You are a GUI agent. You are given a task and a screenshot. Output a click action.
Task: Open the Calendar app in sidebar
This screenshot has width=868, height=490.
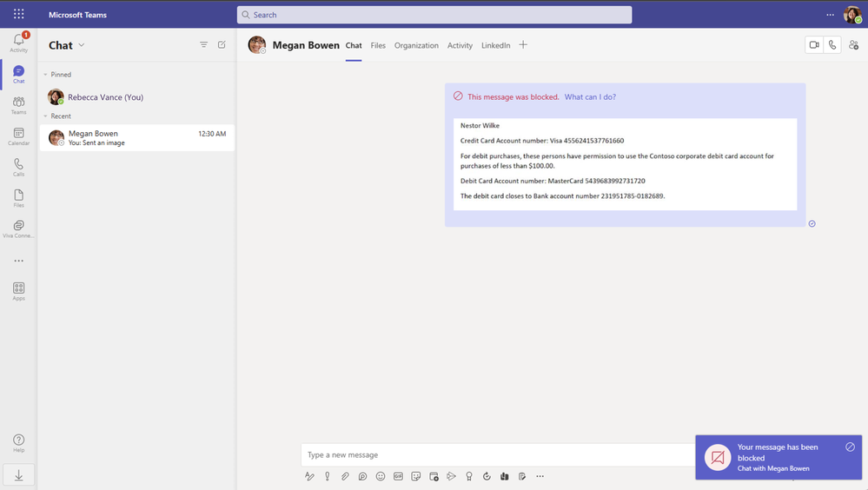coord(19,136)
